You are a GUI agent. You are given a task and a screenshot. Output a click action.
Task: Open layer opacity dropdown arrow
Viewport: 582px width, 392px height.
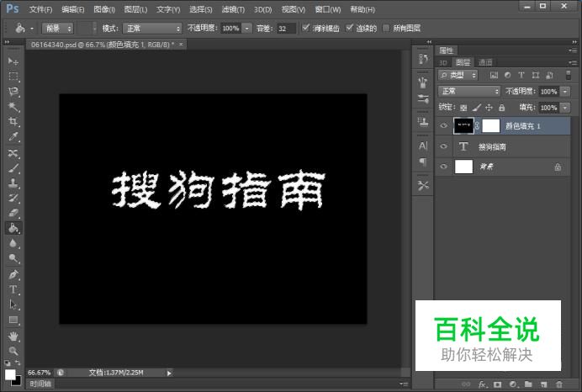pyautogui.click(x=565, y=92)
